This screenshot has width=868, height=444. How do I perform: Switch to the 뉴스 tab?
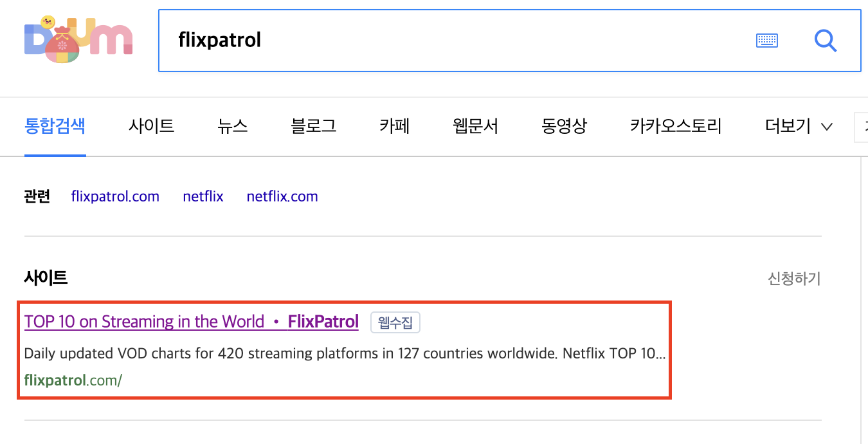click(233, 125)
